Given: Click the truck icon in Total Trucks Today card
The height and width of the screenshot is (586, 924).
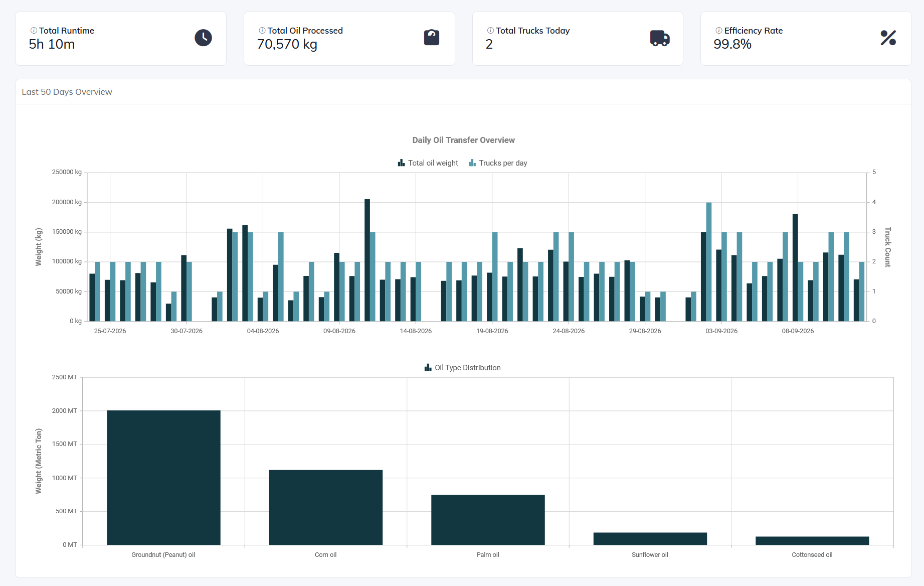Looking at the screenshot, I should (660, 38).
